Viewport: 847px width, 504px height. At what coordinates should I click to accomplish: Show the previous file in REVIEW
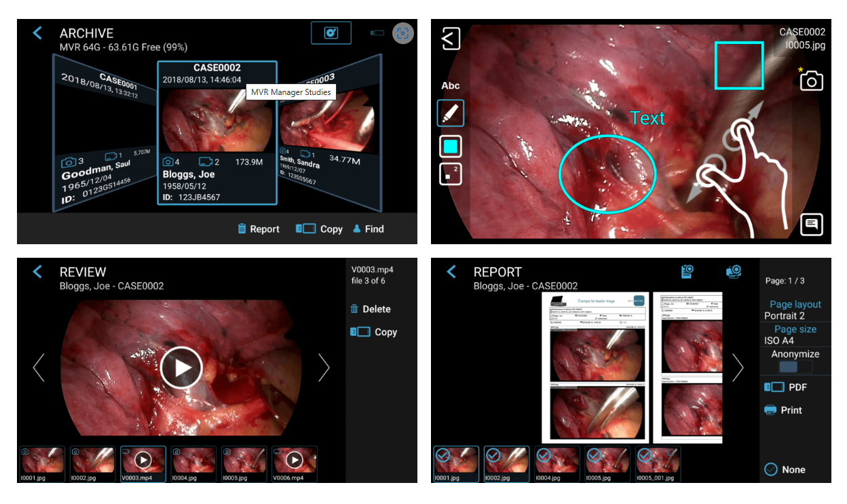click(x=39, y=368)
